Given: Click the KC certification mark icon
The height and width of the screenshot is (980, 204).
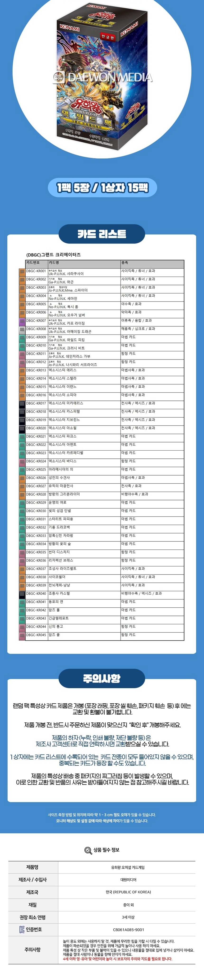Looking at the screenshot, I should coord(22,929).
